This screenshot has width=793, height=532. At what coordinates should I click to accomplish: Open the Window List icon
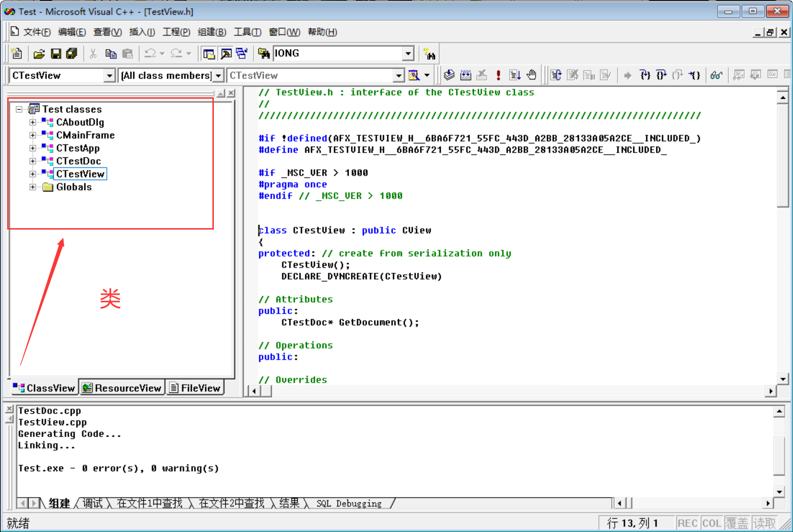[242, 54]
